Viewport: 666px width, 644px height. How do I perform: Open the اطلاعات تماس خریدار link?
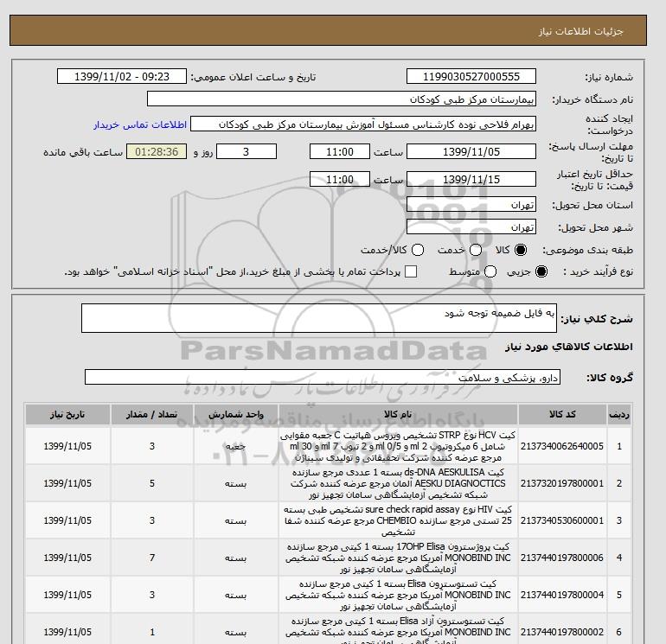click(140, 124)
